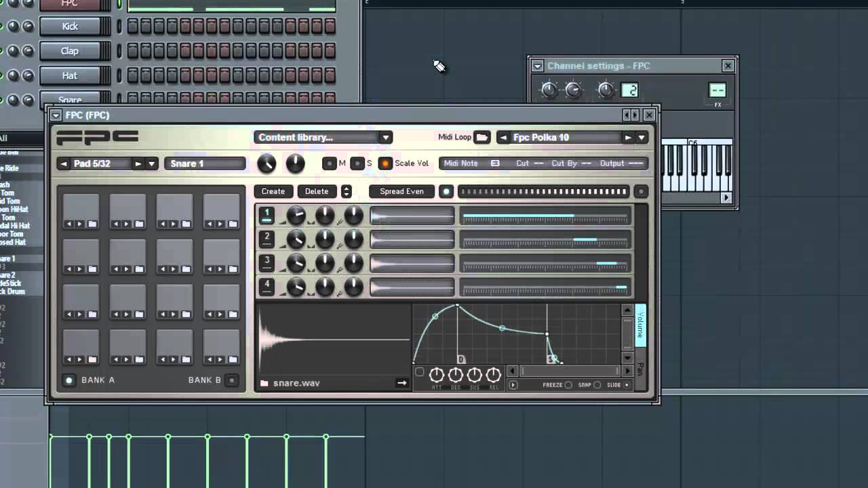Select layer 4 button

coord(267,287)
